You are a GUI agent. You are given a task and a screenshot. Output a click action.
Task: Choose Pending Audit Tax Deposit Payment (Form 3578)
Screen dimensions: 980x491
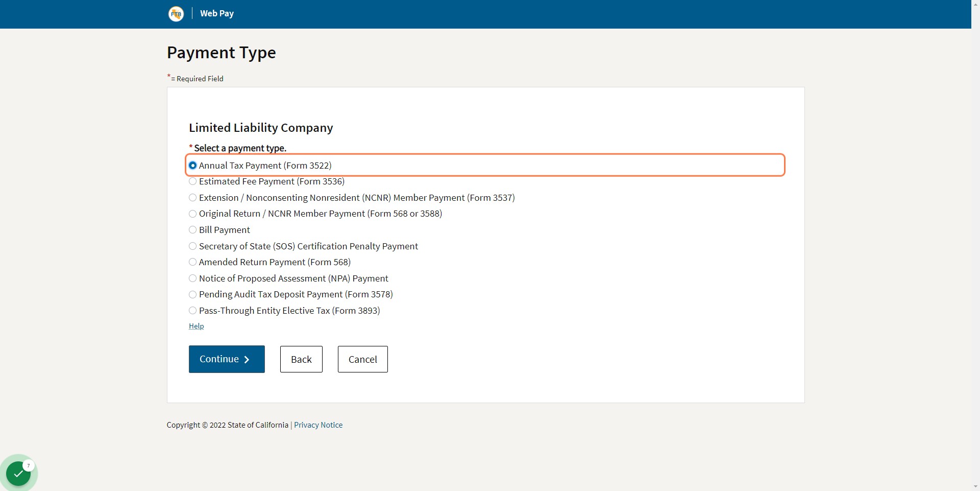coord(192,294)
